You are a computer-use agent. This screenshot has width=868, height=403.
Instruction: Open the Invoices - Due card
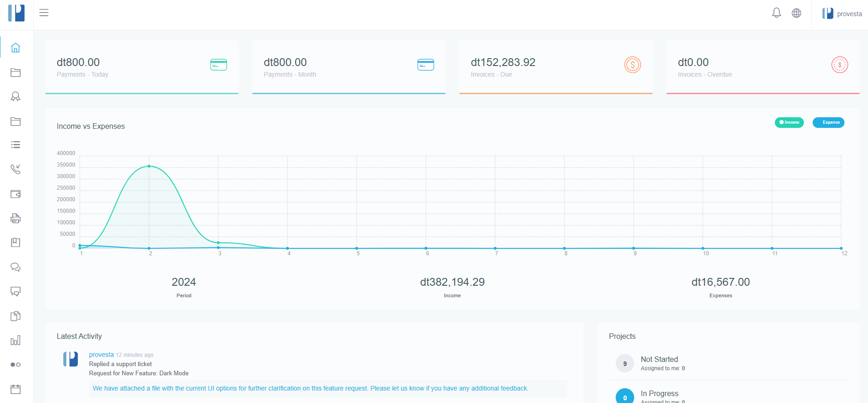(x=556, y=67)
